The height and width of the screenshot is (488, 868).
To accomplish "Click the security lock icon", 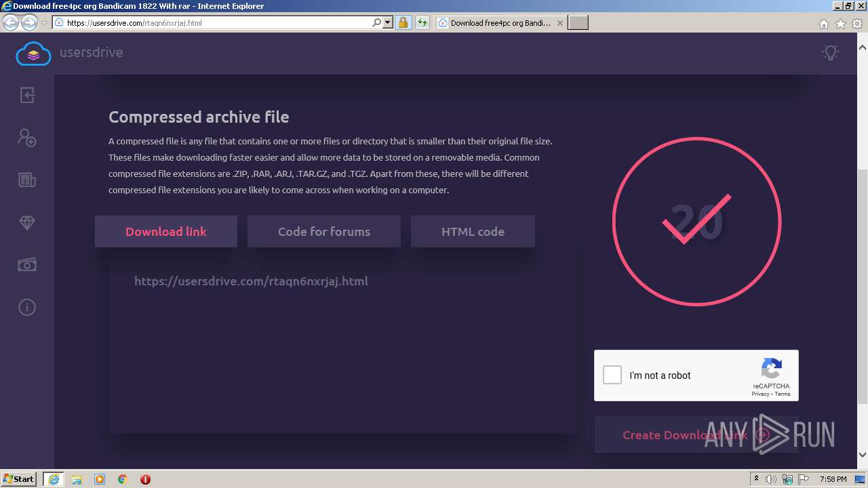I will tap(403, 23).
